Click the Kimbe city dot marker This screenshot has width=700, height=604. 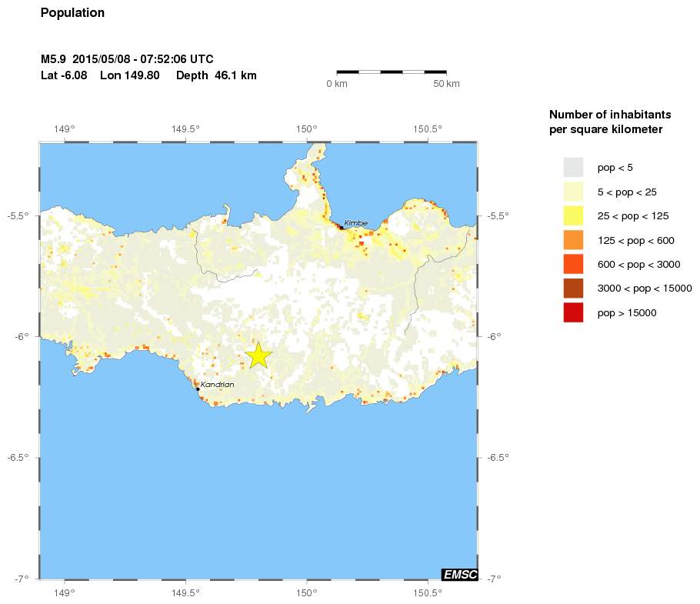tap(341, 227)
